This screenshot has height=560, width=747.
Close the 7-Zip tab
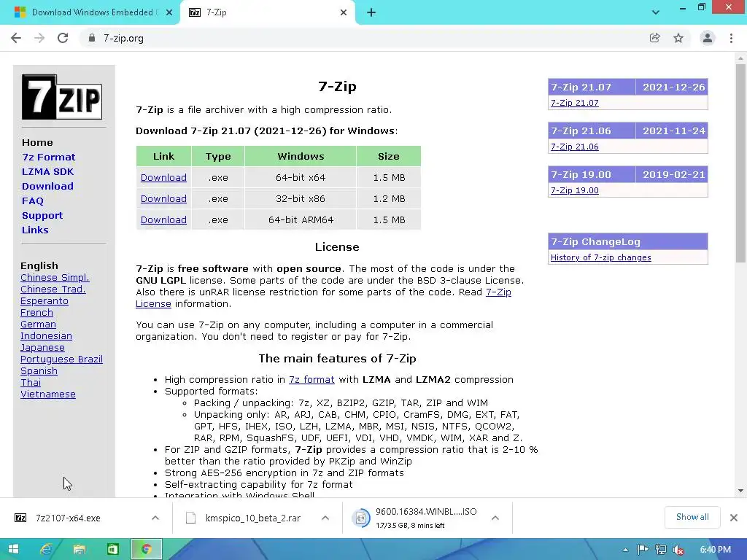(x=344, y=12)
